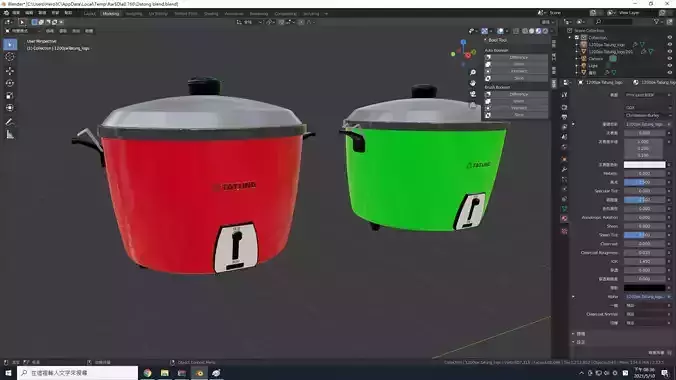This screenshot has width=676, height=380.
Task: Select the Transform tool in left toolbar
Action: 10,108
